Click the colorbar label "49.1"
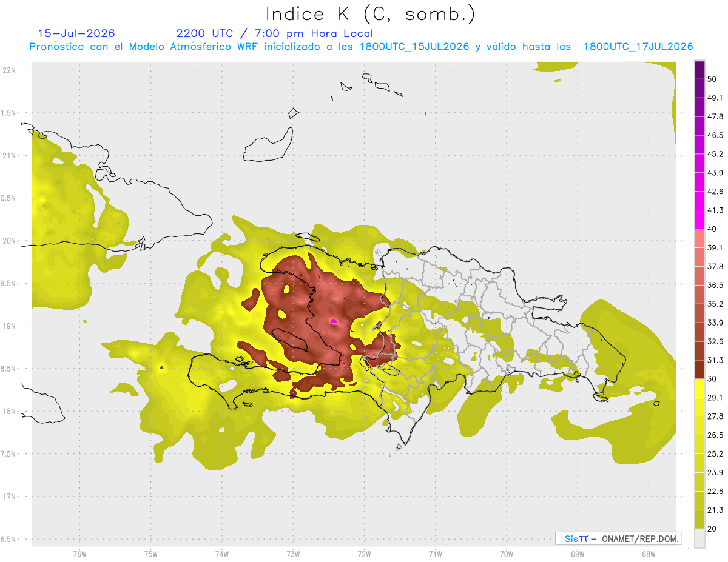This screenshot has width=728, height=562. pyautogui.click(x=715, y=98)
